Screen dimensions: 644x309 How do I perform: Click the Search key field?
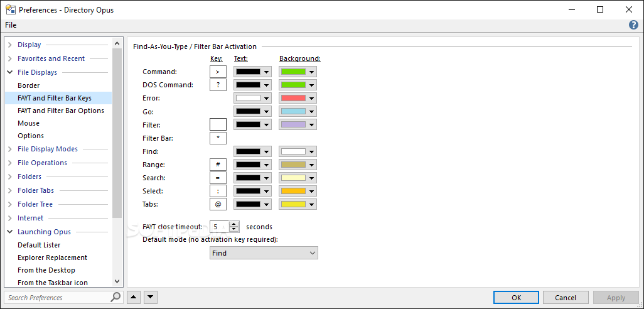click(218, 178)
